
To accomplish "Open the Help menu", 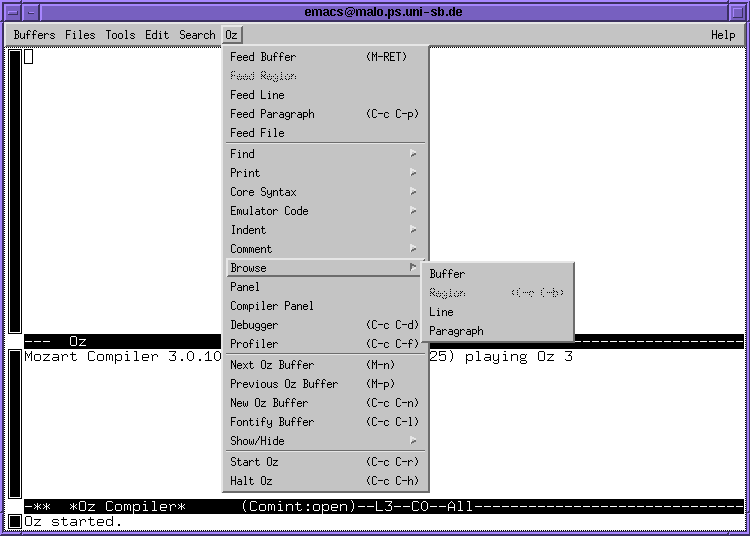I will pyautogui.click(x=723, y=35).
